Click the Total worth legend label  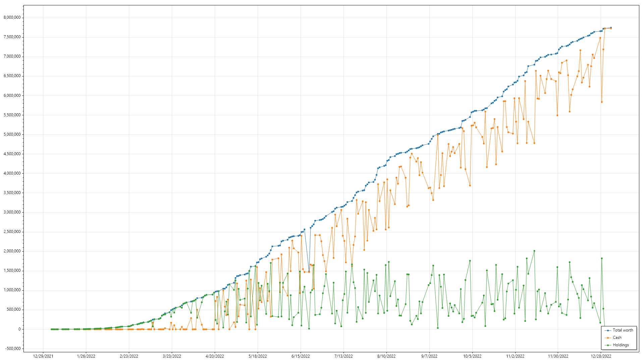[x=623, y=330]
